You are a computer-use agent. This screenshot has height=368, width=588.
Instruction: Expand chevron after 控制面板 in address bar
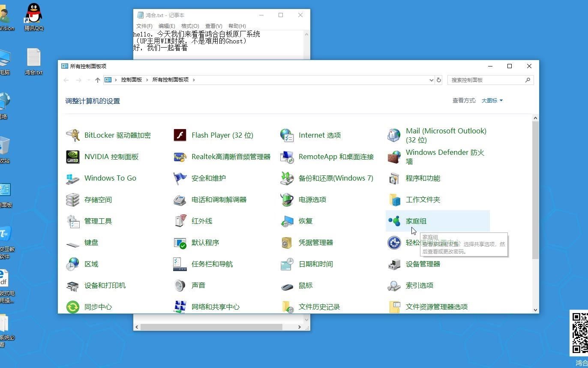pyautogui.click(x=147, y=80)
